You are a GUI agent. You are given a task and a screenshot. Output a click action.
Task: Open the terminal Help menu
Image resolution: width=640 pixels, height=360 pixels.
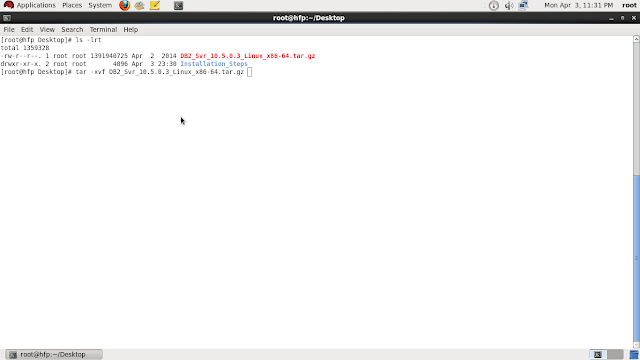pyautogui.click(x=131, y=29)
